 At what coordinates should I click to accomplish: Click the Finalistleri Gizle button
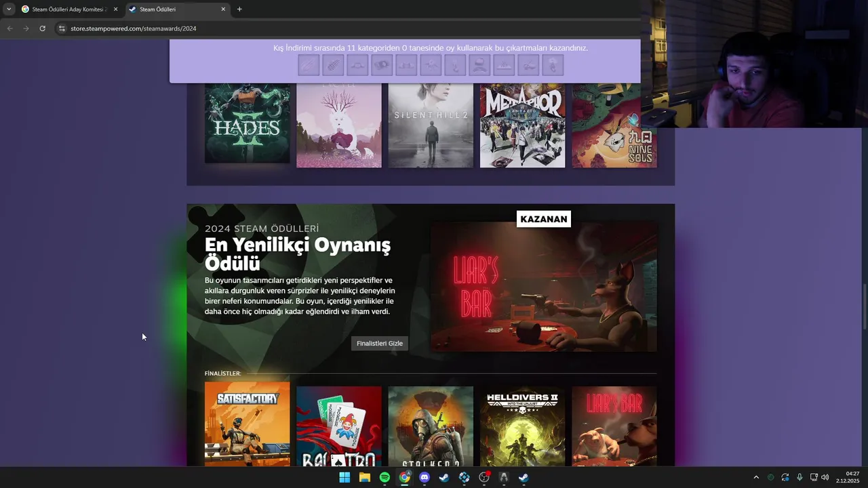tap(380, 344)
